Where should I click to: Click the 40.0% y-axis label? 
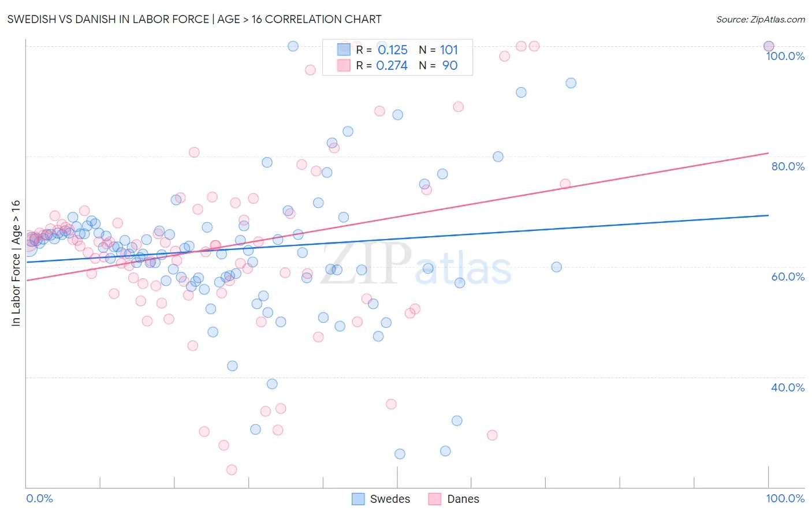[x=788, y=387]
